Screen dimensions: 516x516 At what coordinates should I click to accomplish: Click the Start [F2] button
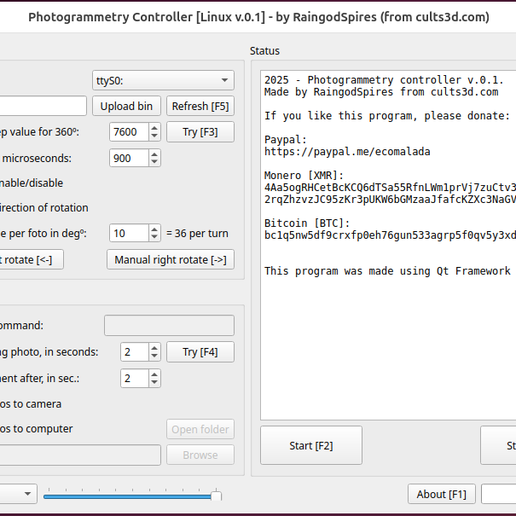311,445
